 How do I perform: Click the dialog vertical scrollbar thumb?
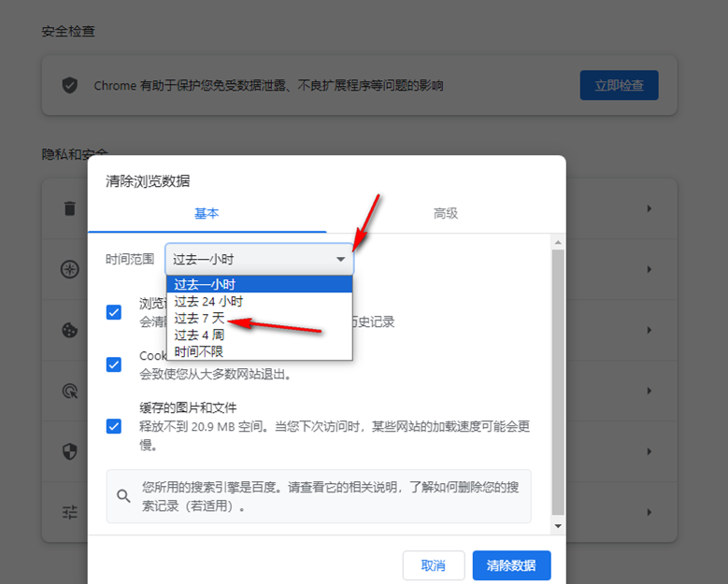pos(558,382)
